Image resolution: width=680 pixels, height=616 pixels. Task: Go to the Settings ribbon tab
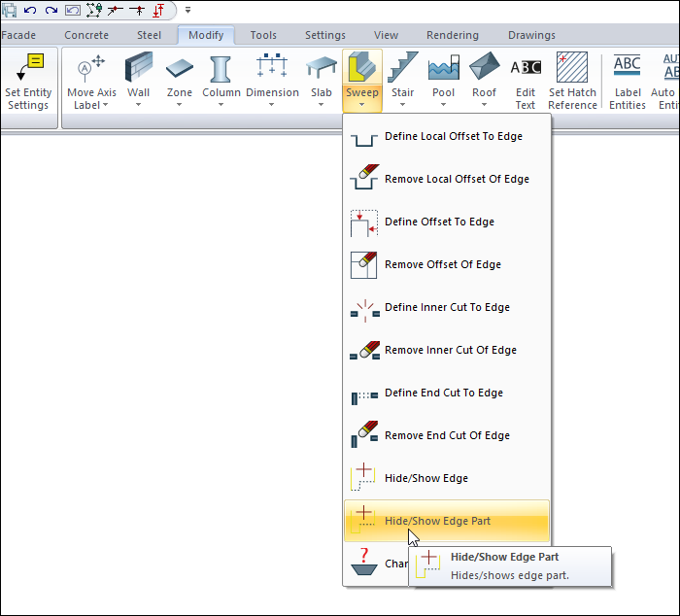click(x=325, y=35)
